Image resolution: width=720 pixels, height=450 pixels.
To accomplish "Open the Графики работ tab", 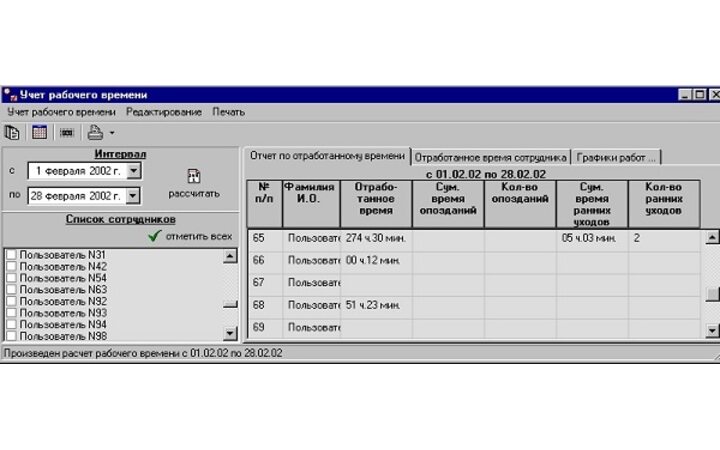I will click(616, 157).
